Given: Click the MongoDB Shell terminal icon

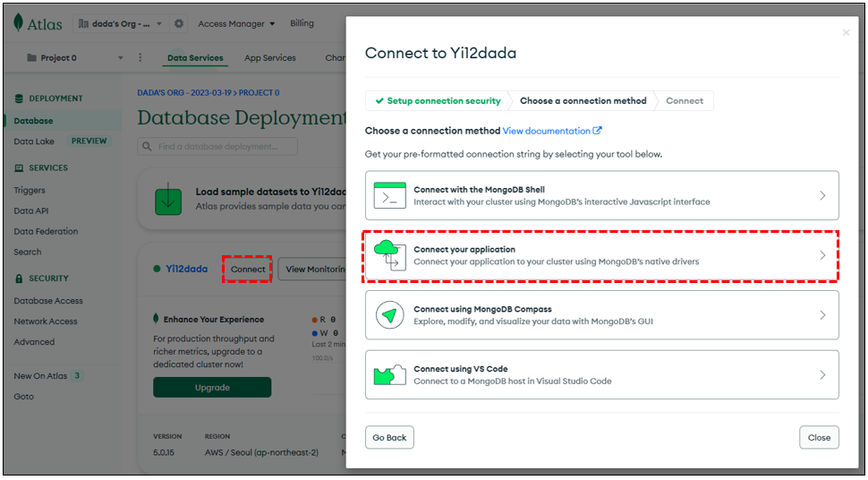Looking at the screenshot, I should (390, 195).
